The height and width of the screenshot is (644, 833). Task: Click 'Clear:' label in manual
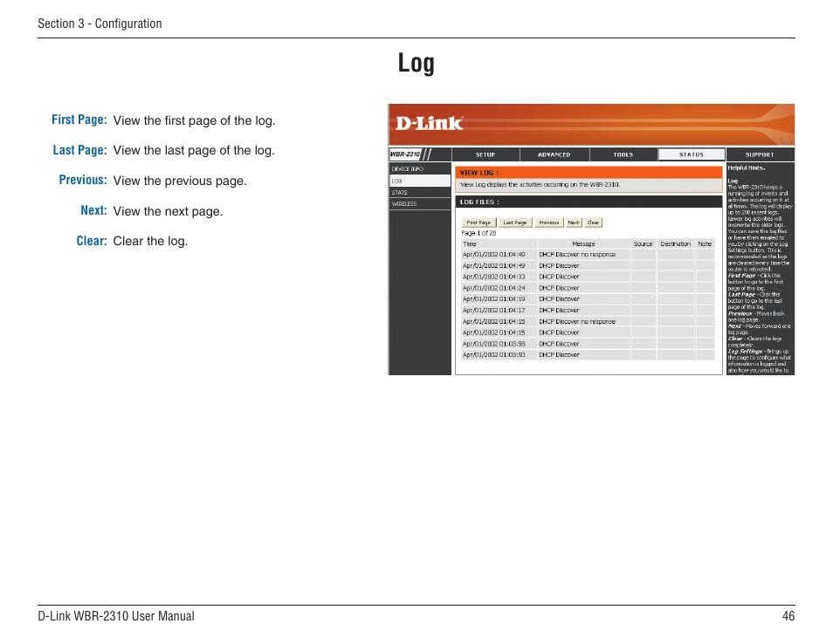92,241
